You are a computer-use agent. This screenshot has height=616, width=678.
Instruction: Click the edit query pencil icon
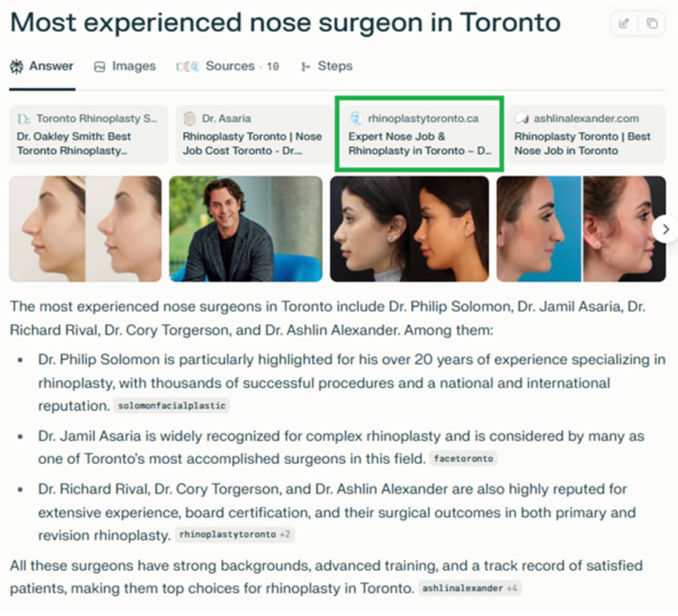[624, 24]
